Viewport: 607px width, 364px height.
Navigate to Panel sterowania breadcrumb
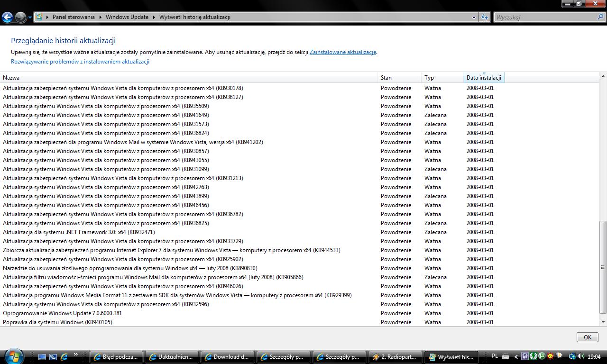(x=74, y=17)
